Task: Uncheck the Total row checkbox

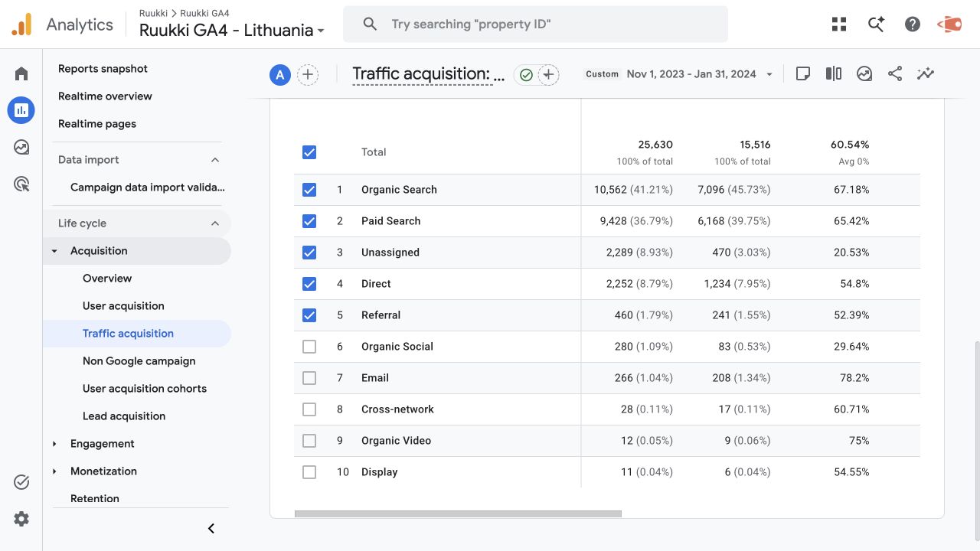Action: (309, 152)
